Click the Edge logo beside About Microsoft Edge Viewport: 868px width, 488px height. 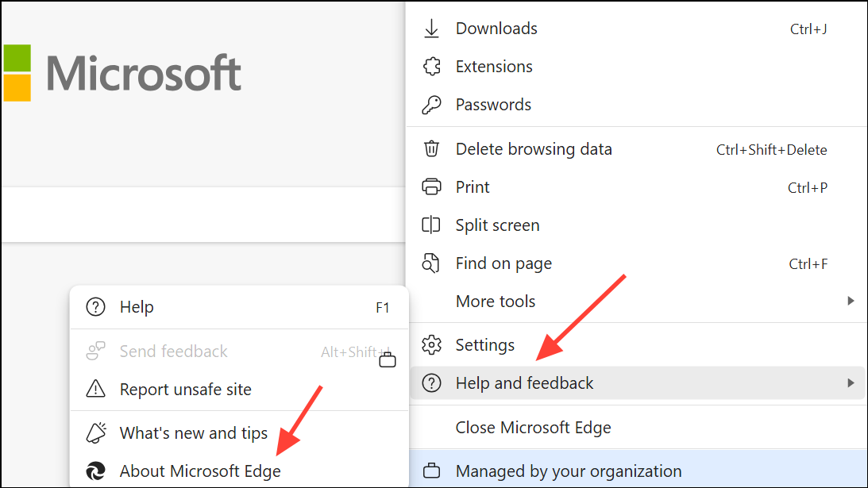tap(95, 471)
